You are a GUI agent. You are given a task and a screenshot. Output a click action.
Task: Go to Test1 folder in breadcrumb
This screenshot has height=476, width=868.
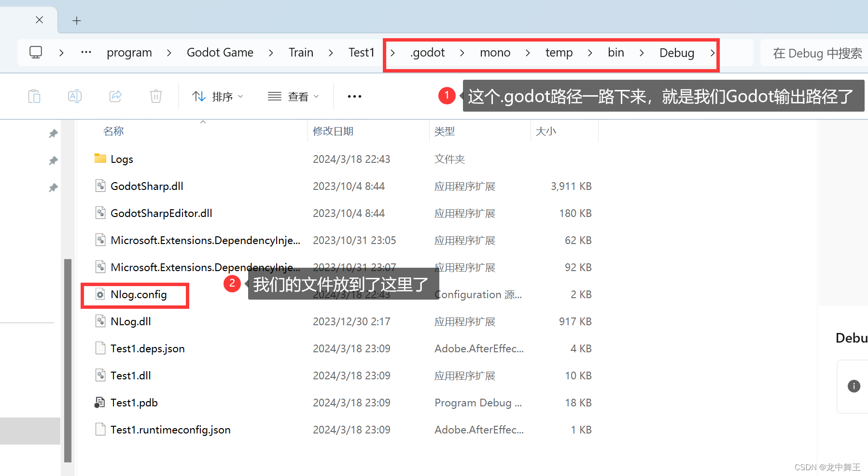coord(362,53)
